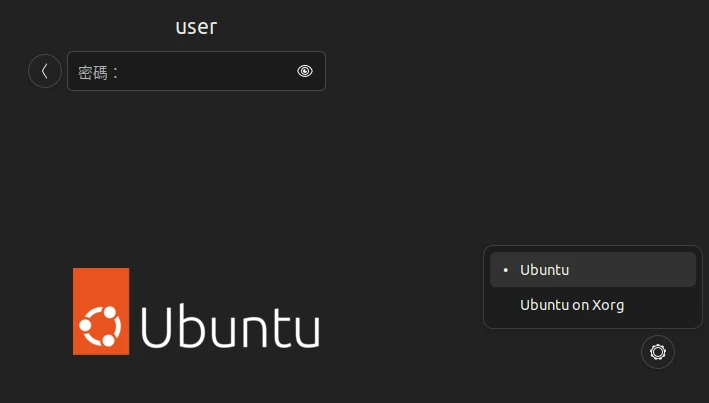
Task: Collapse the session popup via gear button
Action: (x=658, y=352)
